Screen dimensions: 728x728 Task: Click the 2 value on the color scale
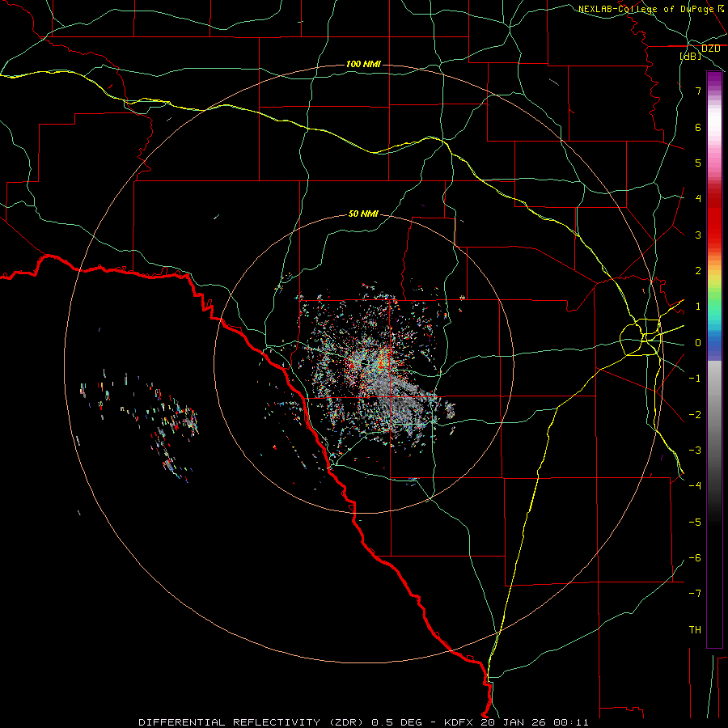(698, 271)
